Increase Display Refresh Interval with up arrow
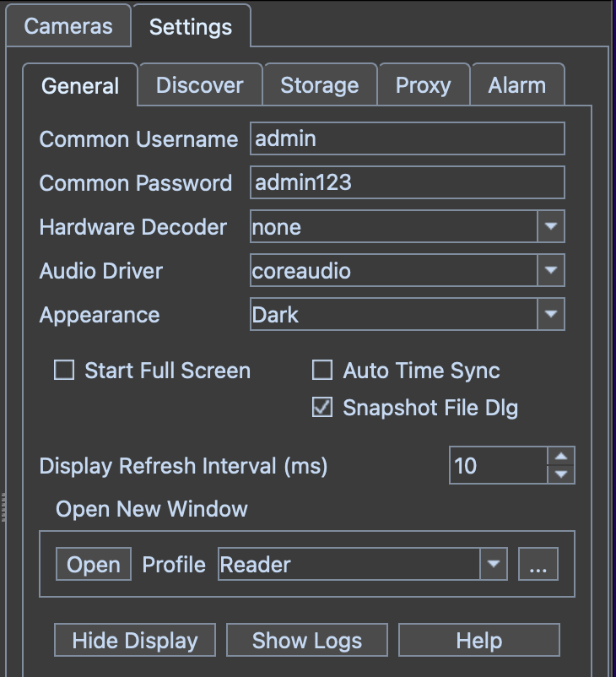Viewport: 616px width, 677px height. click(x=561, y=457)
